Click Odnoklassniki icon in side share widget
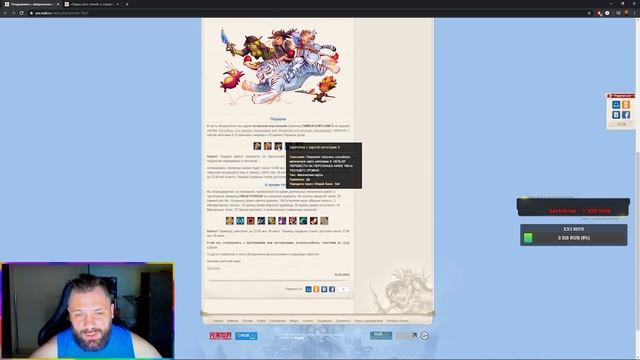 point(626,105)
